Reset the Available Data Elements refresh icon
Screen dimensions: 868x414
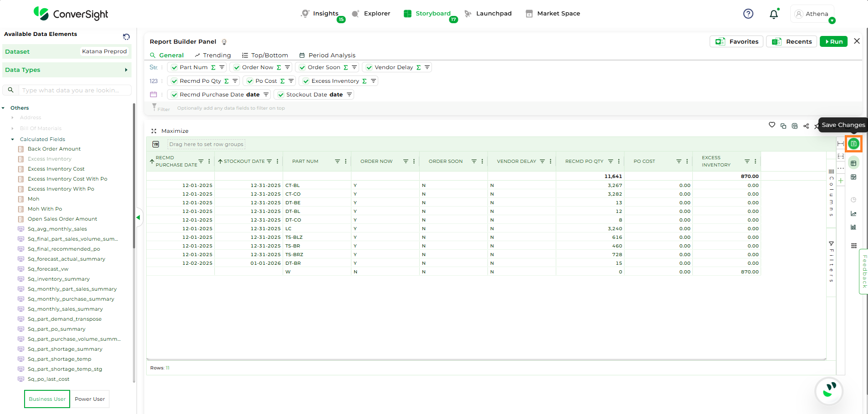click(x=126, y=36)
